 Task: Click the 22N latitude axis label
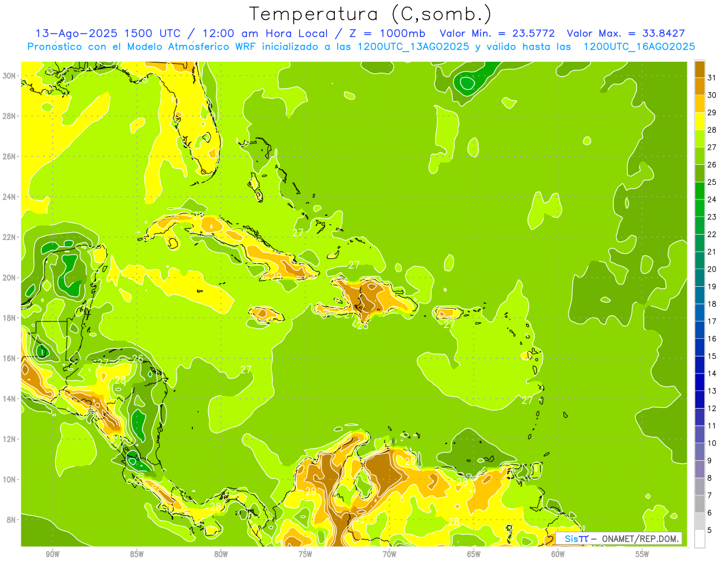9,237
